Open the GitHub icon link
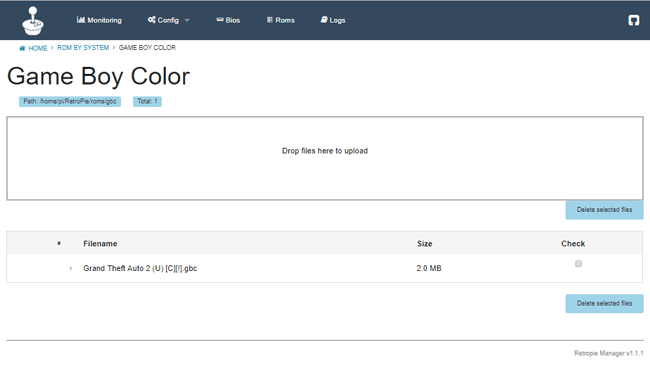650x366 pixels. coord(633,20)
